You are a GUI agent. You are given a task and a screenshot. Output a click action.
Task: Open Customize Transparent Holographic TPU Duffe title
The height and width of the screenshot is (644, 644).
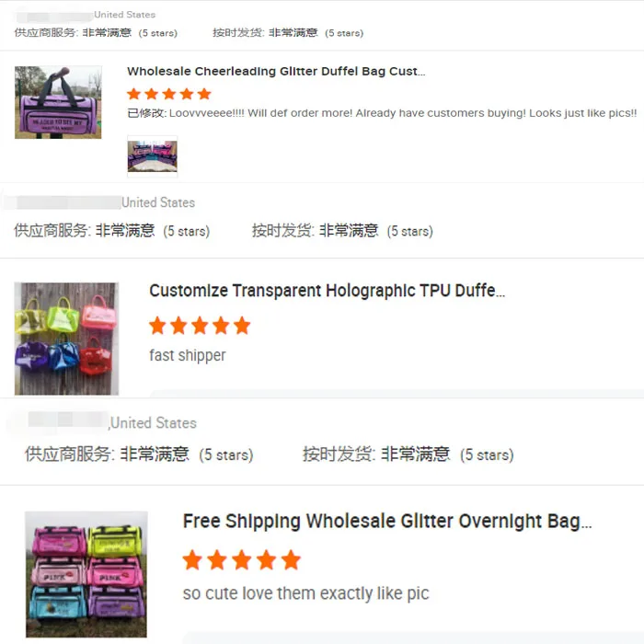328,291
